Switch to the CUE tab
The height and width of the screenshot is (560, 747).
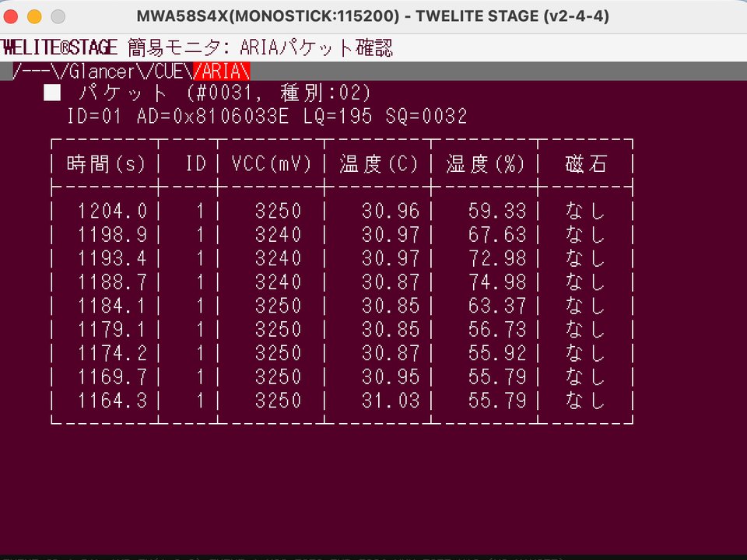click(x=169, y=72)
